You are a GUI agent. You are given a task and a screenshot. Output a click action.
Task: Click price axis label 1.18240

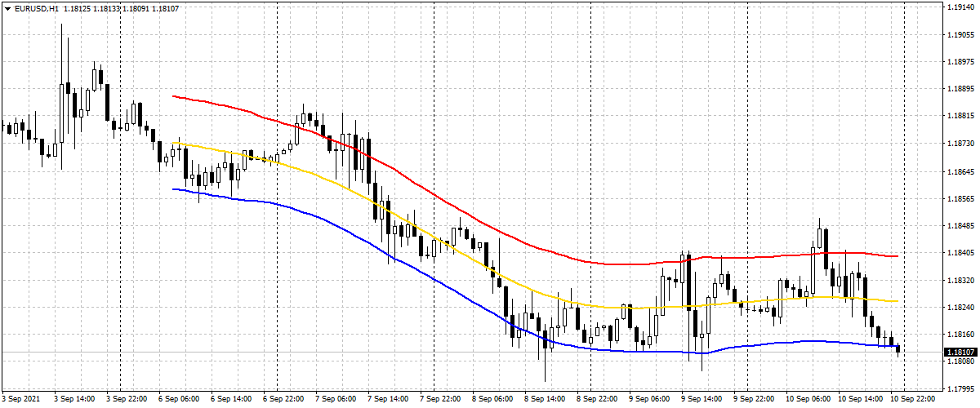pyautogui.click(x=960, y=308)
